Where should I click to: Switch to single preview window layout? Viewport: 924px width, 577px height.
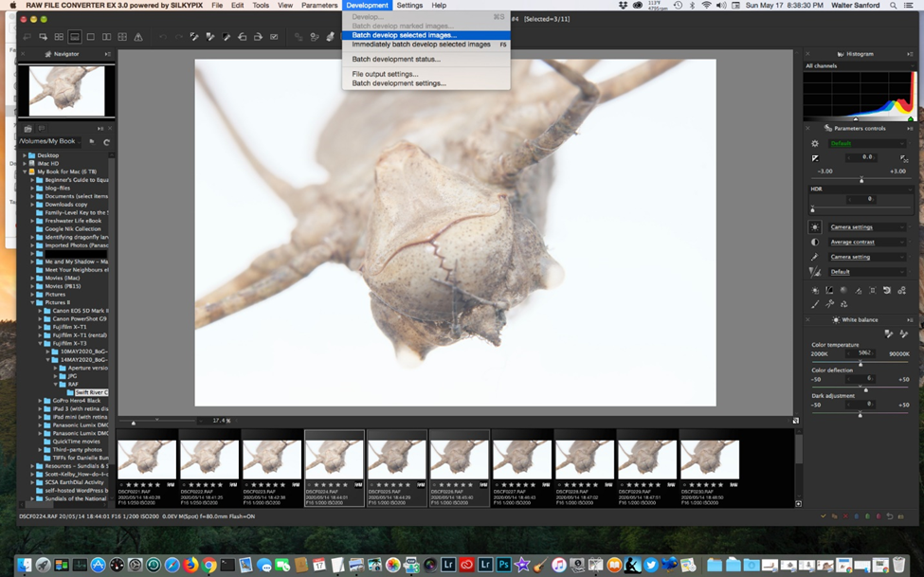click(x=91, y=37)
